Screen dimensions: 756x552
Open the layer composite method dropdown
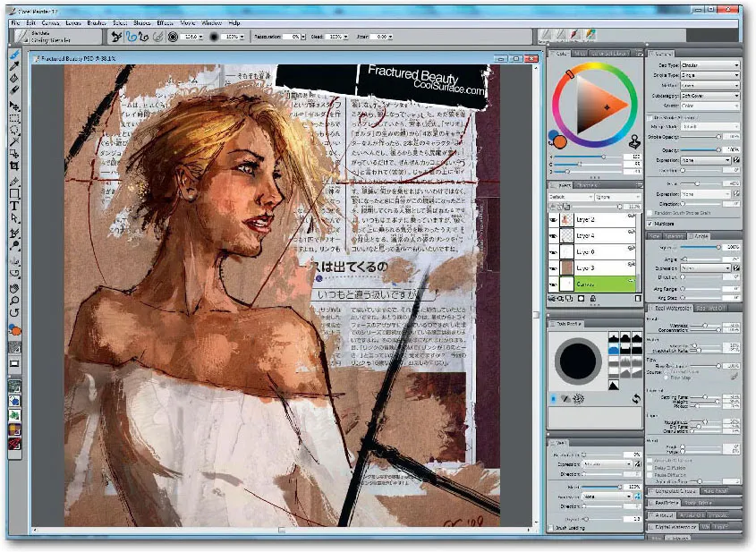click(x=569, y=197)
